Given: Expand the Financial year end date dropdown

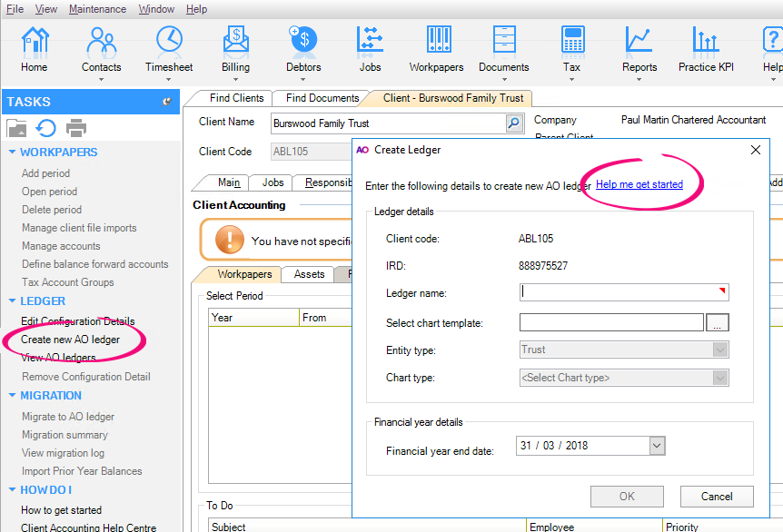Looking at the screenshot, I should [658, 446].
